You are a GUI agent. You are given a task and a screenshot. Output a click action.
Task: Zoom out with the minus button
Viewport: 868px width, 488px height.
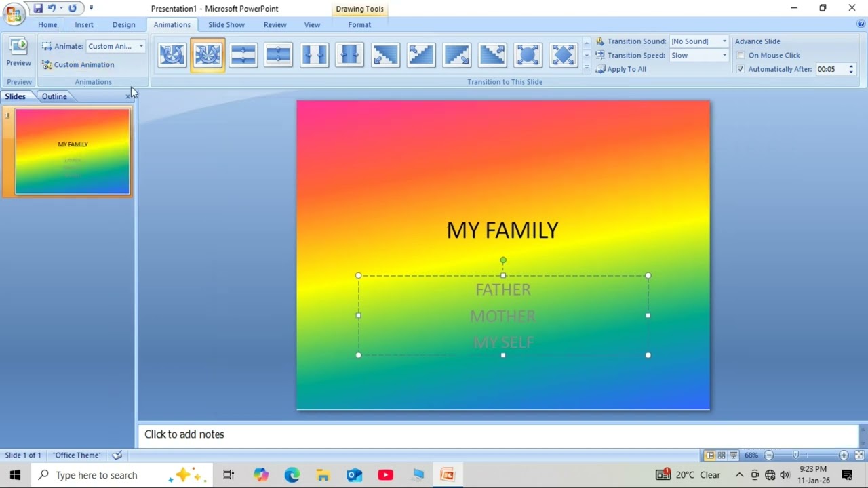click(x=769, y=455)
